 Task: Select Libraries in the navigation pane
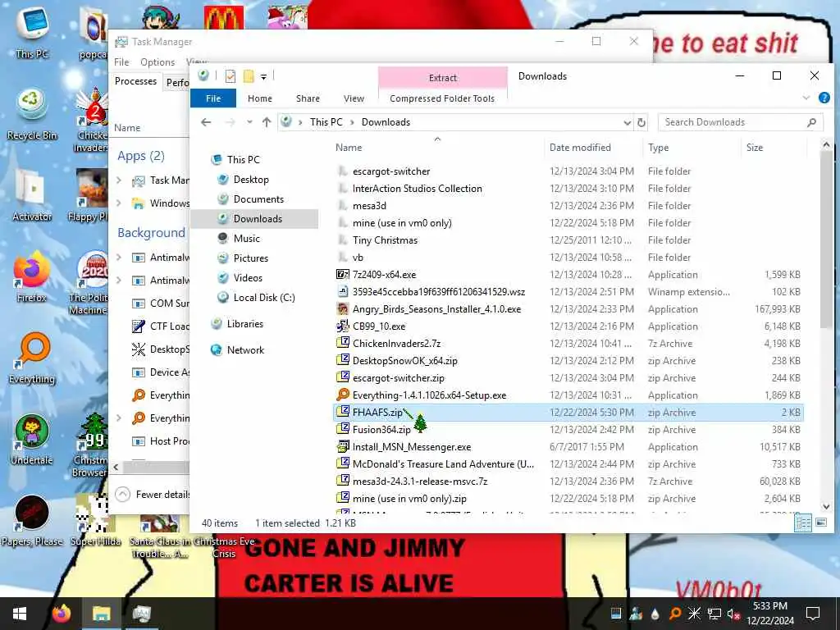tap(244, 324)
